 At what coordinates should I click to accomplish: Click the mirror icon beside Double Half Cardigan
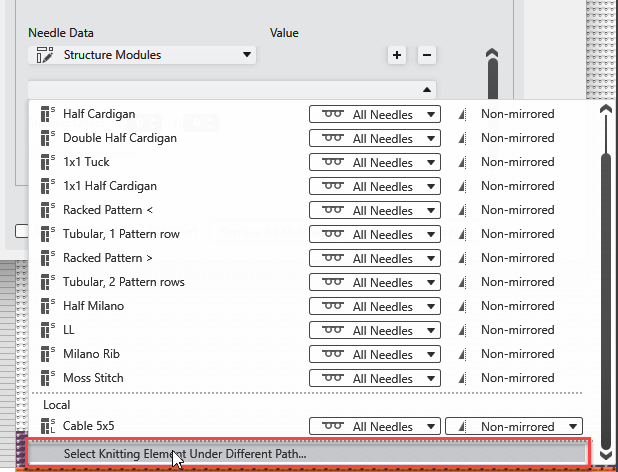point(461,138)
